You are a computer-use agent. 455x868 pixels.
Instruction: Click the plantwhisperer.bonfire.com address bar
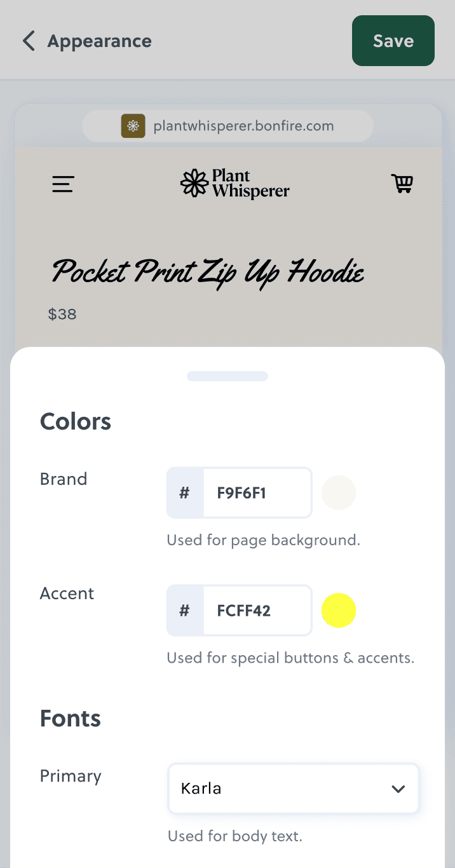pos(243,126)
